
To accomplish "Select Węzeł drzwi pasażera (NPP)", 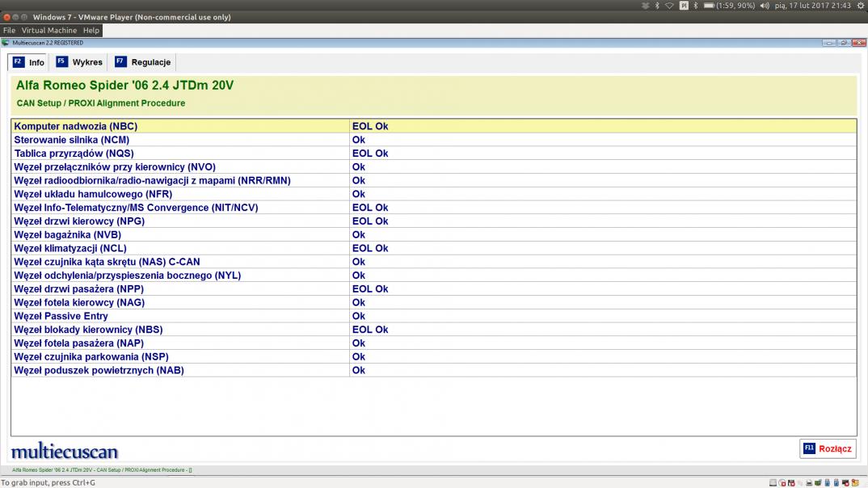I will [433, 288].
